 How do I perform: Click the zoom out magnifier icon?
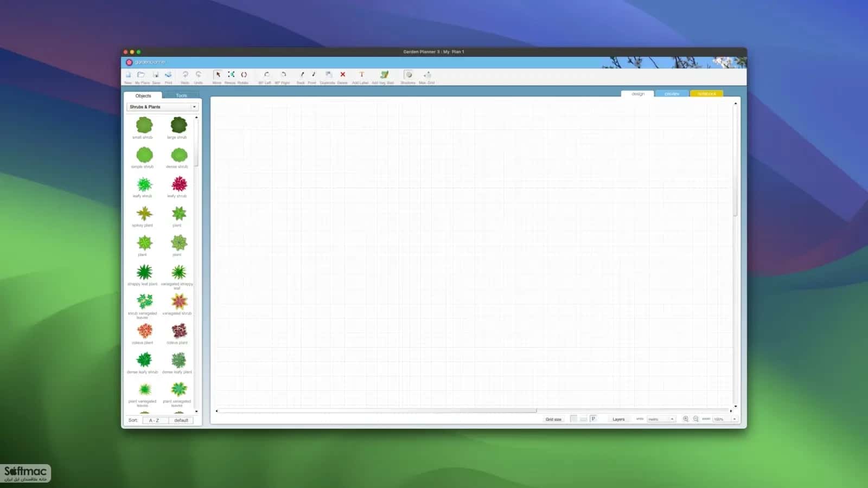tap(696, 419)
